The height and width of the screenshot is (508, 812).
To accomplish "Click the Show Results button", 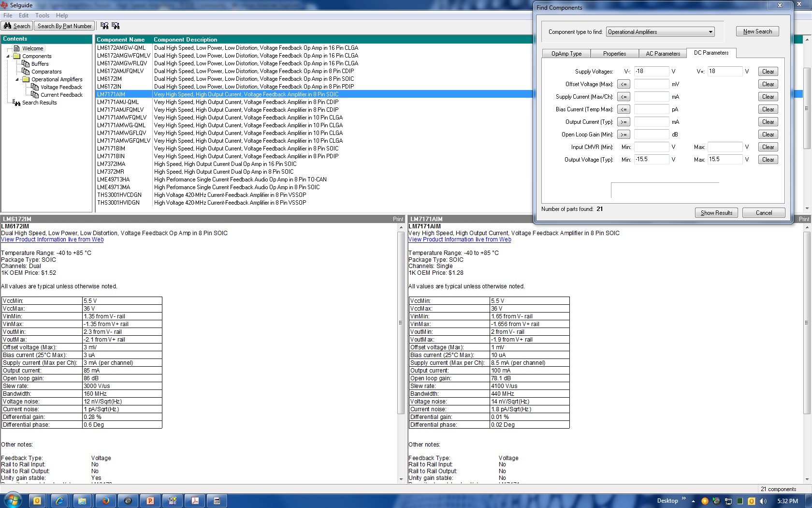I will (716, 213).
